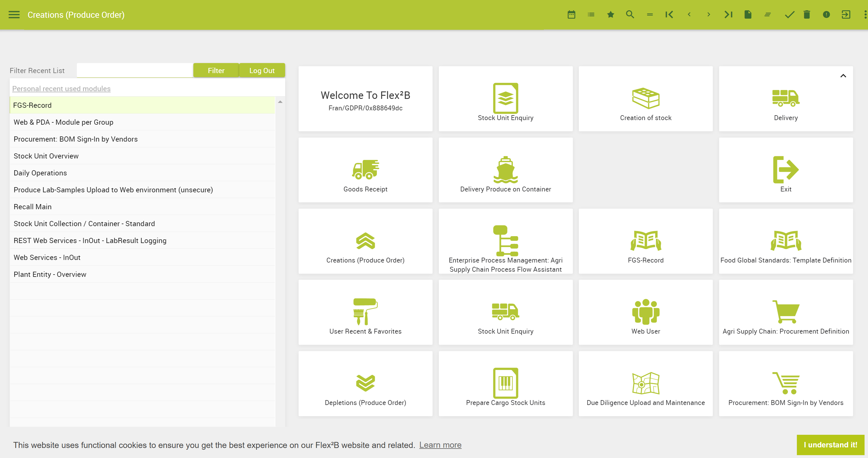
Task: Open the Web User tile
Action: [646, 312]
